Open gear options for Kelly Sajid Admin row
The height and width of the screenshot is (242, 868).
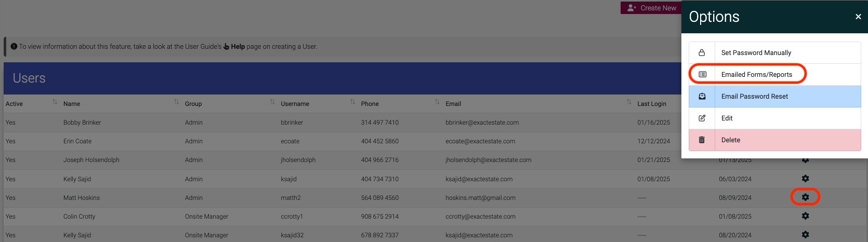click(805, 179)
